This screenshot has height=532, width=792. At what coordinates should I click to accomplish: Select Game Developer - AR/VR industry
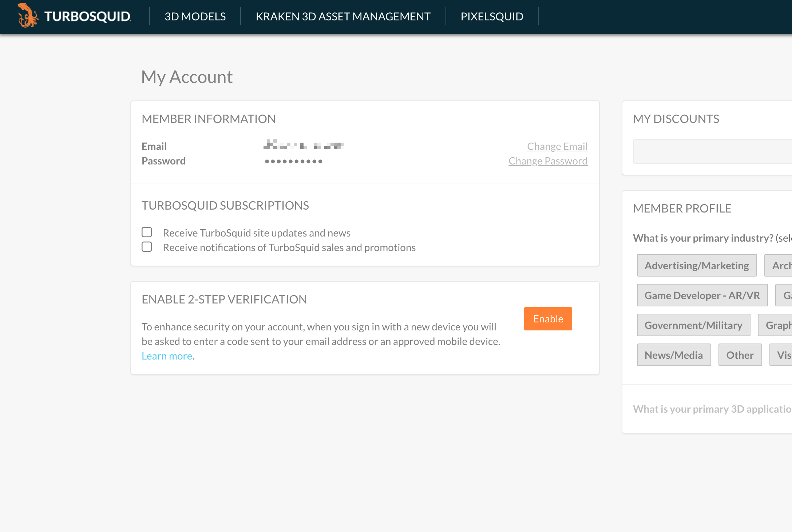click(x=702, y=295)
